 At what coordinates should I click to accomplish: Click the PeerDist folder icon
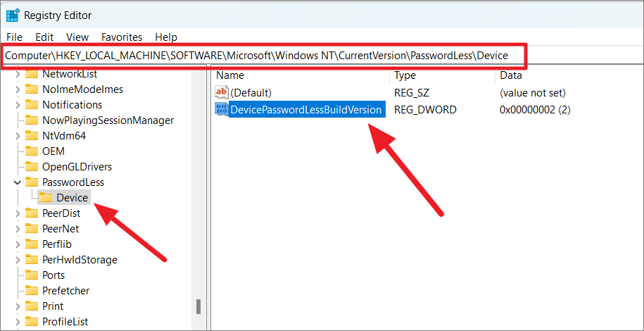pos(32,213)
